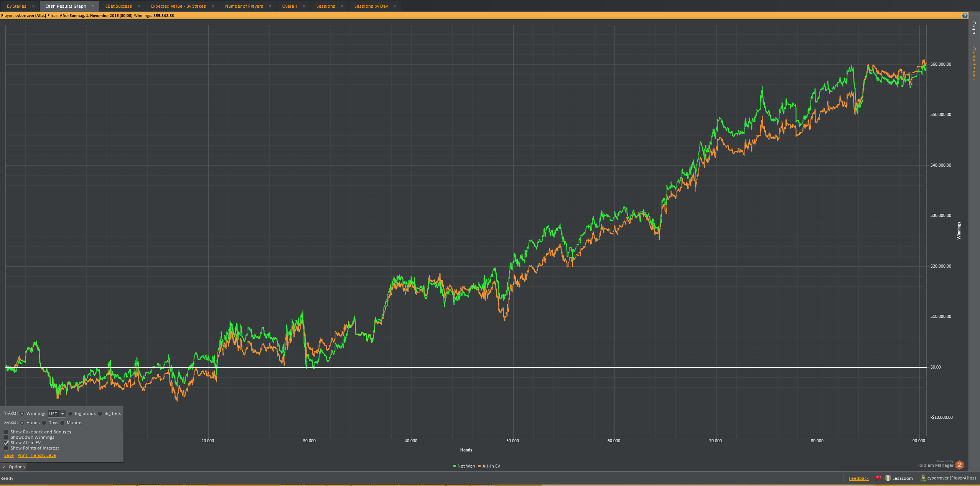
Task: Close the Expected Value - By Stakes tab
Action: [213, 6]
